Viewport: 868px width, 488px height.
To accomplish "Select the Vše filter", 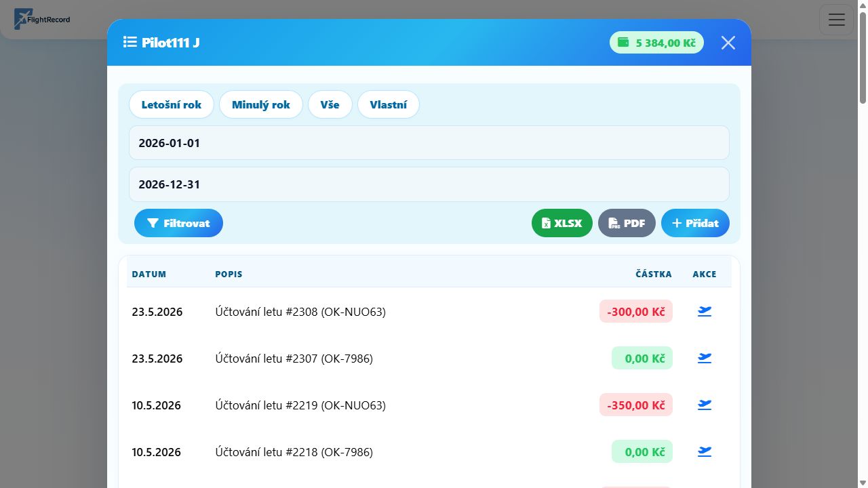I will (x=330, y=104).
